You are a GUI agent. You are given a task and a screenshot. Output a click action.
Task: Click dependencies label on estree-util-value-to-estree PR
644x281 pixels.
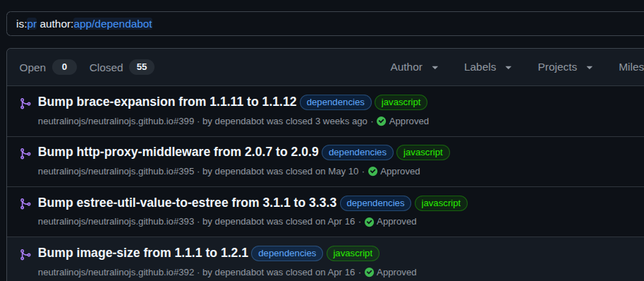coord(375,203)
